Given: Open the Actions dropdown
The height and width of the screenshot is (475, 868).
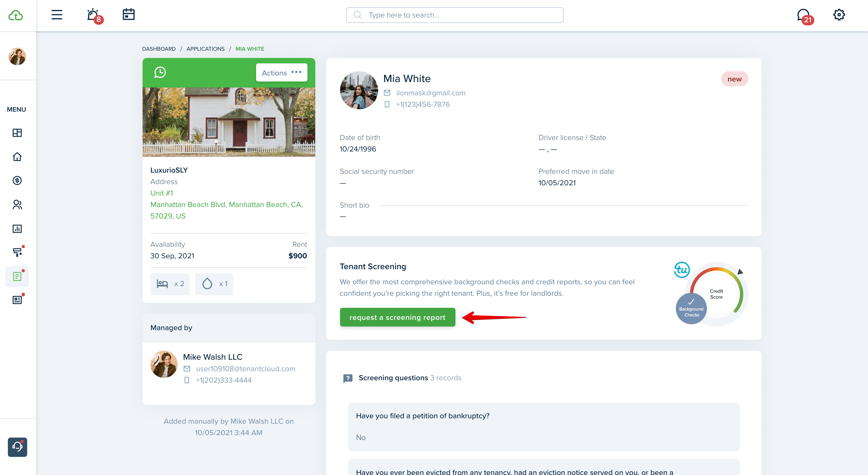Looking at the screenshot, I should coord(282,73).
